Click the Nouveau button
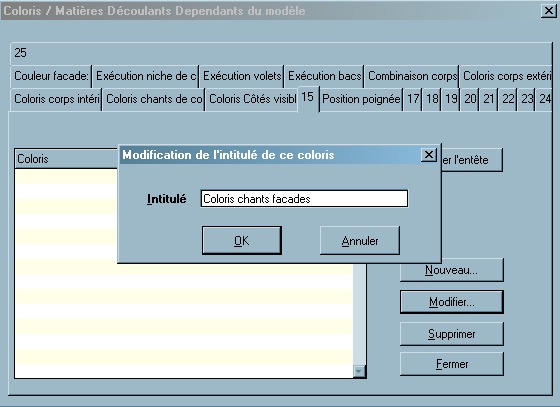560x407 pixels. tap(452, 270)
